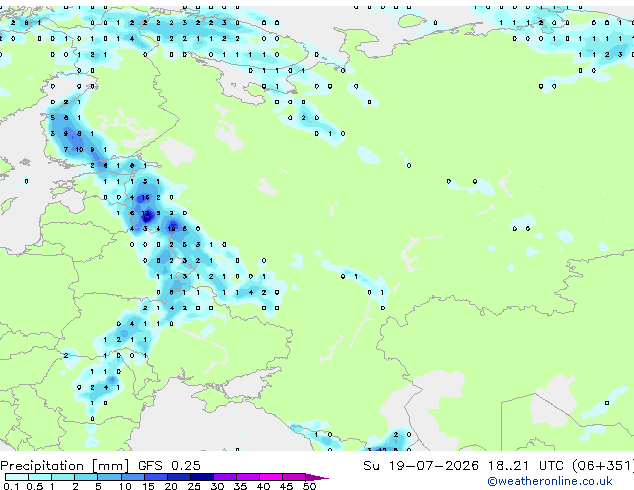Click the 15 to 20 mm legend swatch
The width and height of the screenshot is (634, 490).
pos(155,477)
